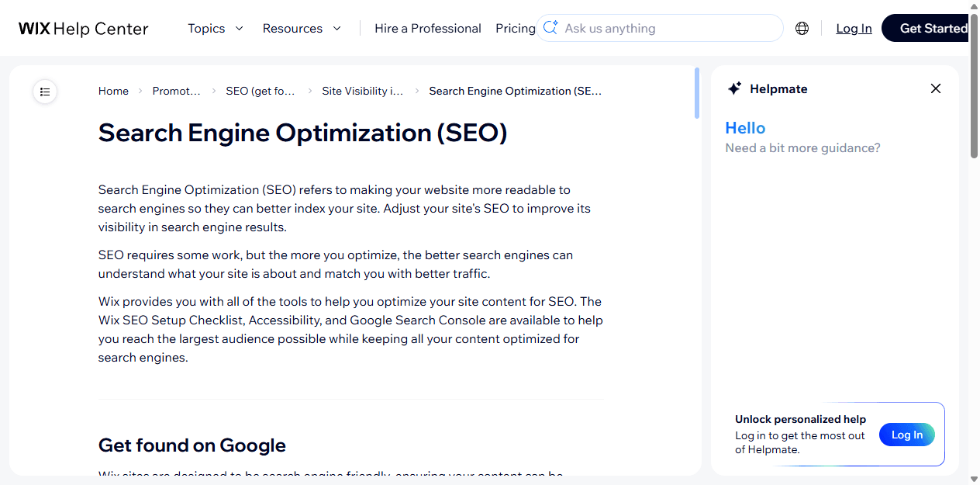The height and width of the screenshot is (485, 980).
Task: Click Log In button in Helpmate panel
Action: [x=907, y=435]
